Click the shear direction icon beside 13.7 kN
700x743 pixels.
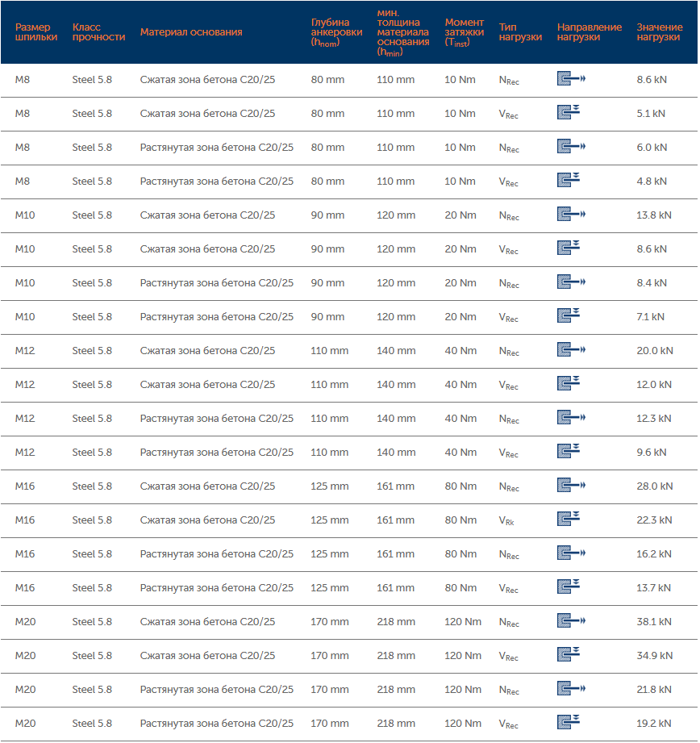(x=569, y=587)
